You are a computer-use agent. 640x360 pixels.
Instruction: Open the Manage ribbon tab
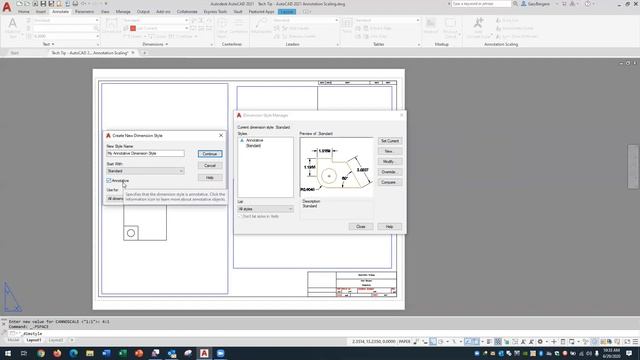point(123,12)
